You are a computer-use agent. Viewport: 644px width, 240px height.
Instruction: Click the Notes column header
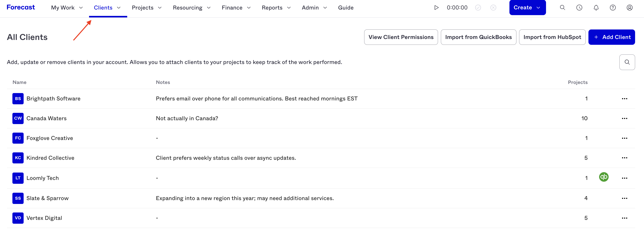(163, 82)
